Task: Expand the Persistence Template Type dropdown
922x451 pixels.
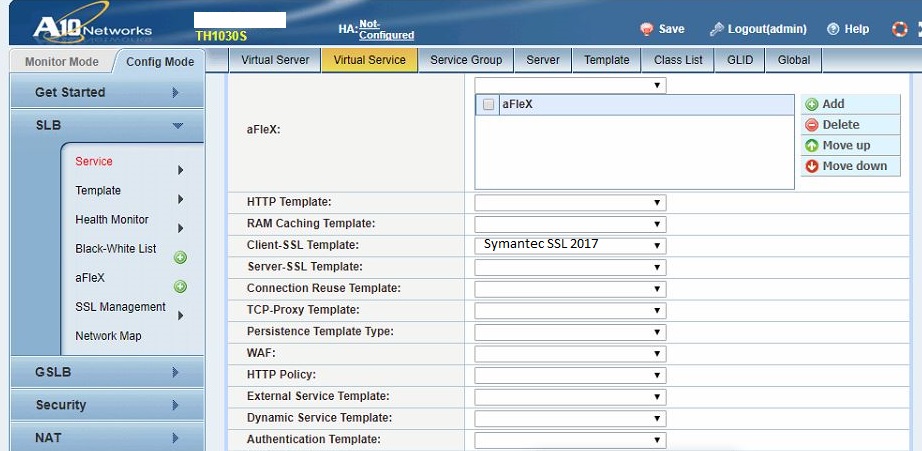Action: (x=570, y=331)
